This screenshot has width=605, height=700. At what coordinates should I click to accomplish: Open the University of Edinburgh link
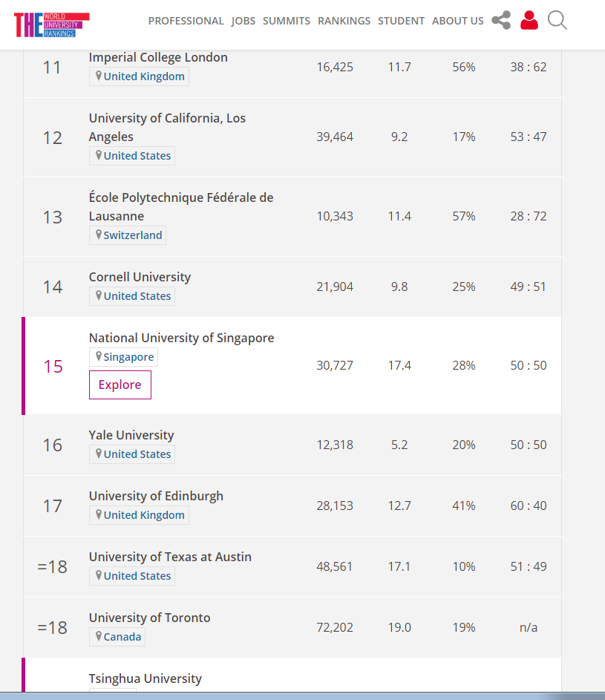(x=156, y=495)
